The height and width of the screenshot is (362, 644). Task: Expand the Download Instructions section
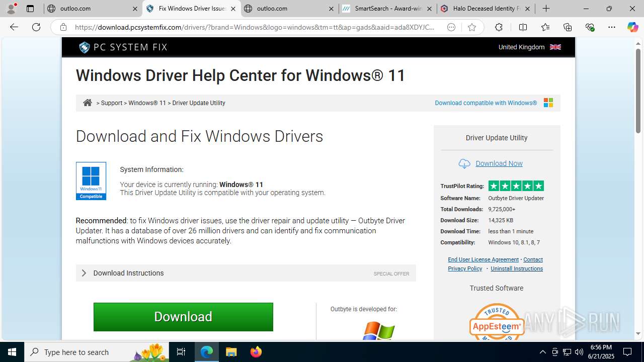[x=246, y=273]
